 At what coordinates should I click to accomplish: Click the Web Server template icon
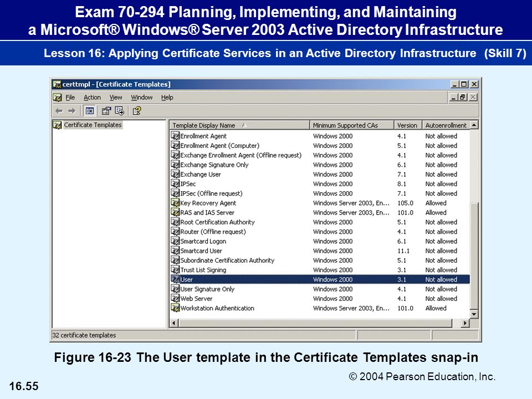pos(175,299)
